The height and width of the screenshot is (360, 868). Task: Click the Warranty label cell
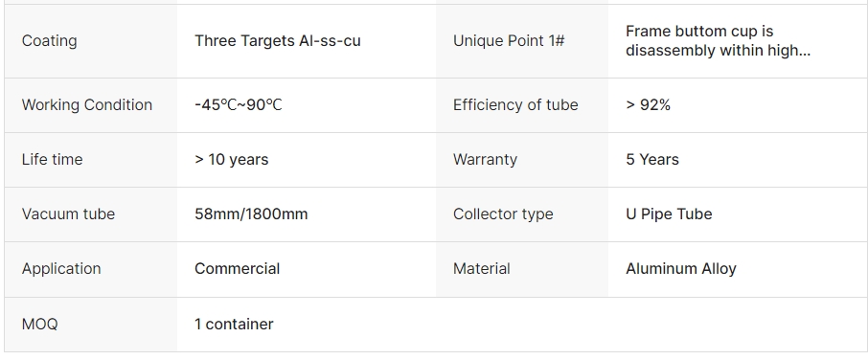coord(522,160)
